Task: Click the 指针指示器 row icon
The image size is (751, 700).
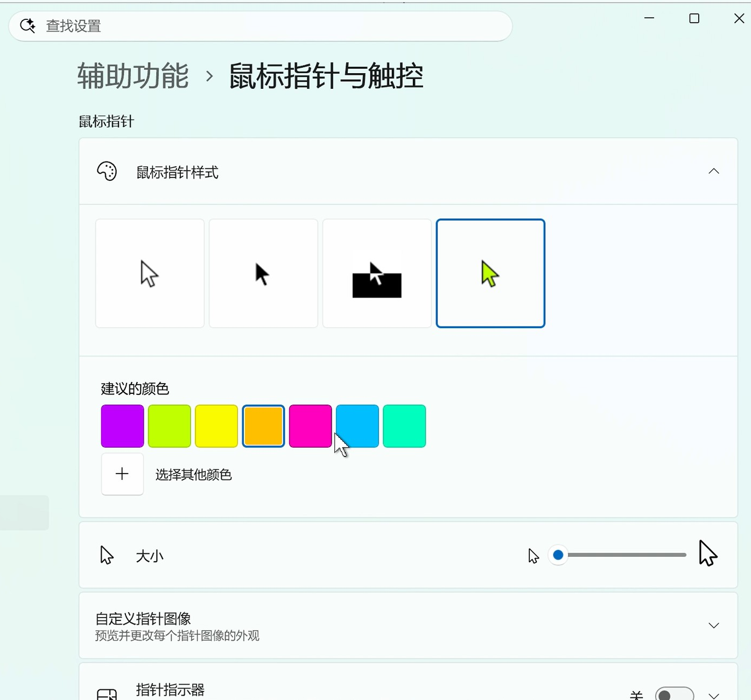Action: click(107, 695)
